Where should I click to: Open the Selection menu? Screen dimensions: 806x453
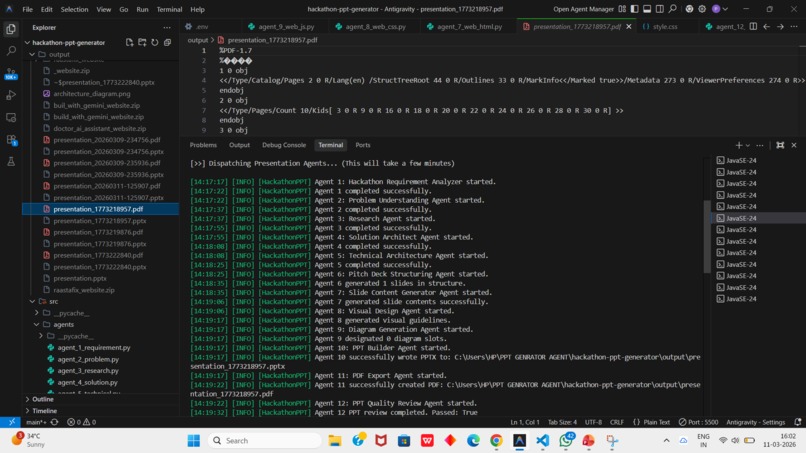point(74,9)
